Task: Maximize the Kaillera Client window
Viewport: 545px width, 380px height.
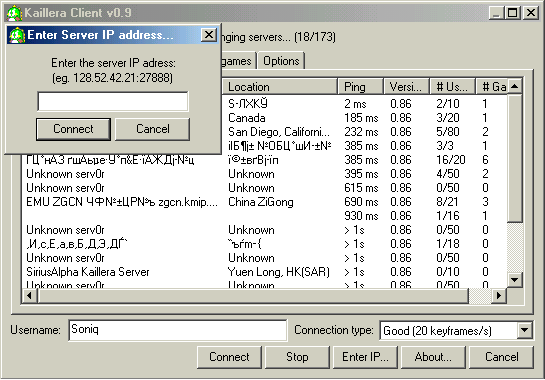Action: tap(512, 13)
